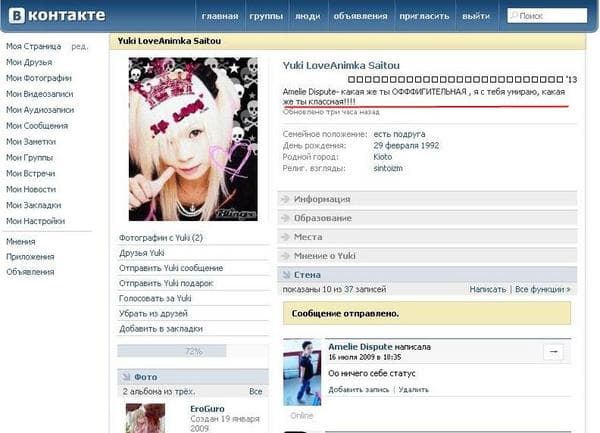This screenshot has height=433, width=600.
Task: Click Отправить Yuki подарок
Action: pyautogui.click(x=166, y=283)
